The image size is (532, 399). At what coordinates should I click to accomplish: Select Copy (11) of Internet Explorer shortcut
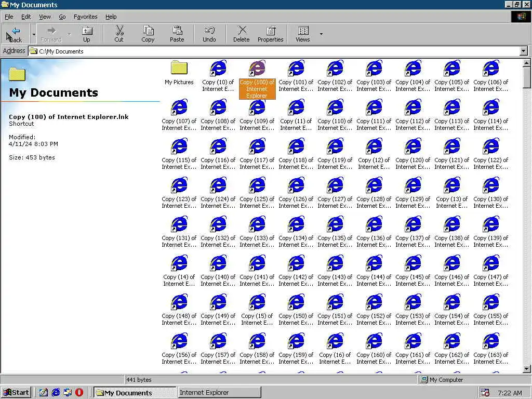(296, 115)
